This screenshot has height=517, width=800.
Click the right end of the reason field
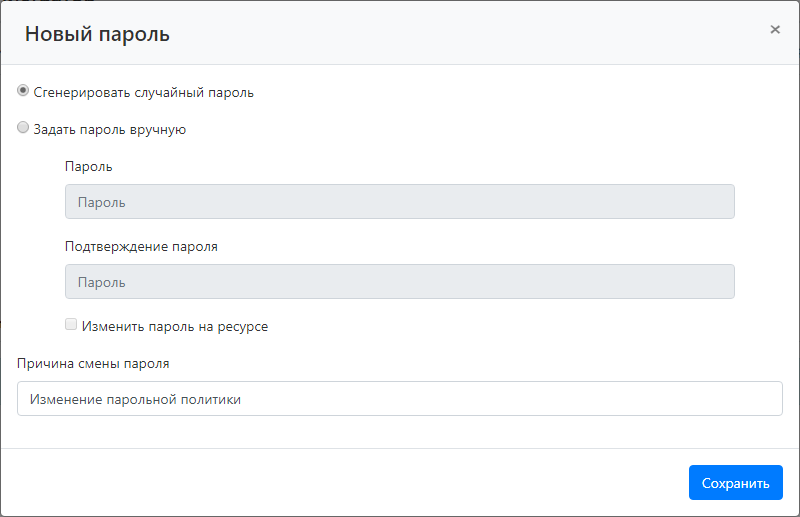tap(760, 399)
